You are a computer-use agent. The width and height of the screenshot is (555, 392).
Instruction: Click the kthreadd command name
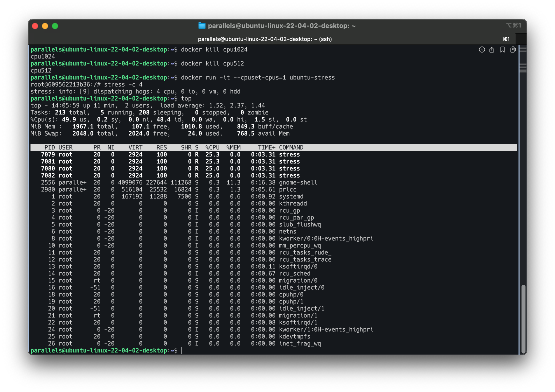pyautogui.click(x=293, y=203)
